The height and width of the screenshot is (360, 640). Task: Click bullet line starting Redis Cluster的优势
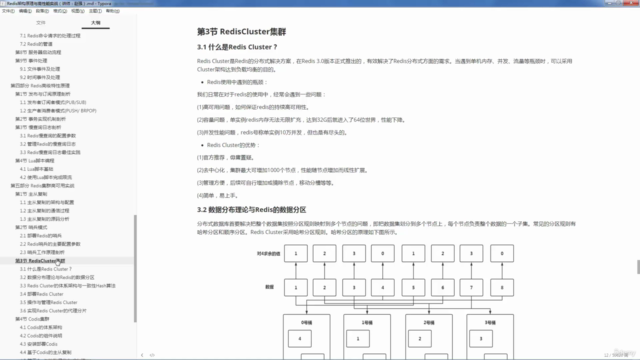233,145
